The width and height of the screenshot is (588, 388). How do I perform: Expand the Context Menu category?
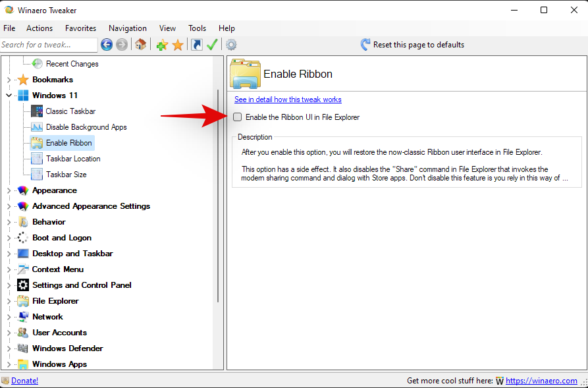[9, 269]
